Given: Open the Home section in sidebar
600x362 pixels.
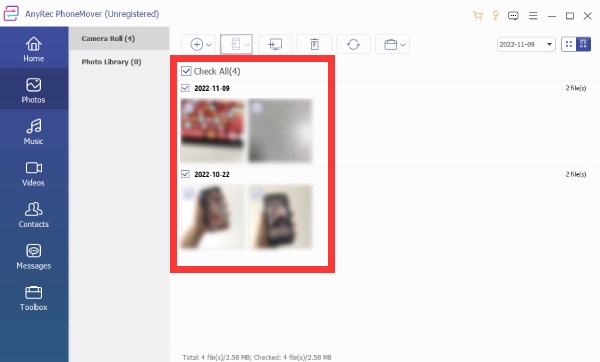Looking at the screenshot, I should (x=34, y=49).
